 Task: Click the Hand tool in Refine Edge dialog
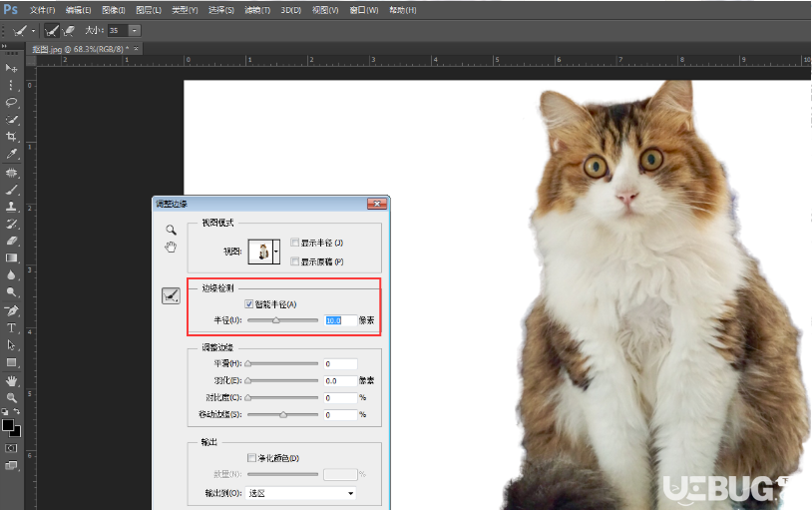click(x=171, y=247)
